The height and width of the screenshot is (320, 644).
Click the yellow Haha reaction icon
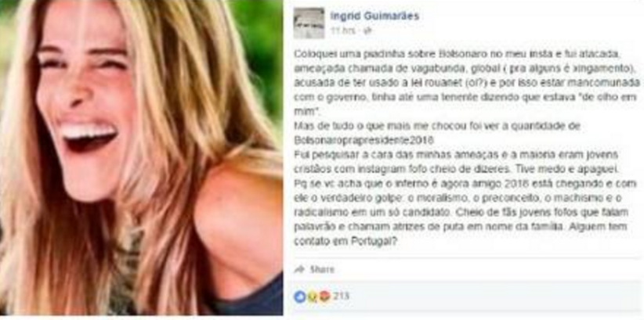[x=311, y=297]
